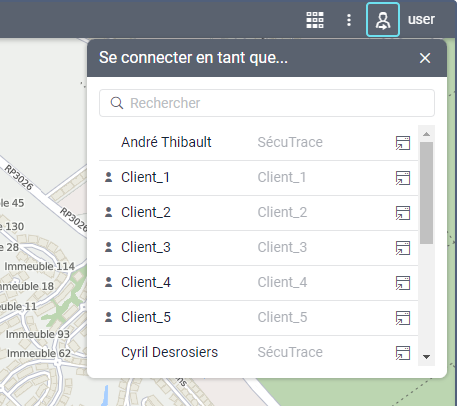Viewport: 457px width, 406px height.
Task: Open Client_1 in new window icon
Action: point(403,178)
